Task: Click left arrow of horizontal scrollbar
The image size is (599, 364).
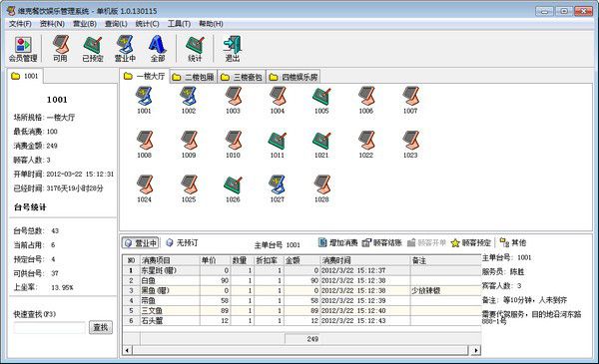Action: pyautogui.click(x=127, y=350)
